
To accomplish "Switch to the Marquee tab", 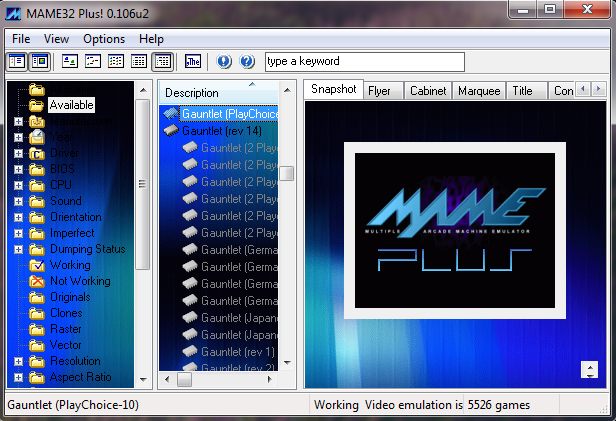I will 479,91.
